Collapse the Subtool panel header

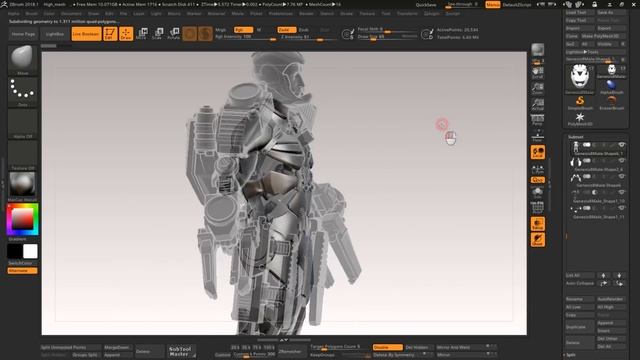coord(576,137)
